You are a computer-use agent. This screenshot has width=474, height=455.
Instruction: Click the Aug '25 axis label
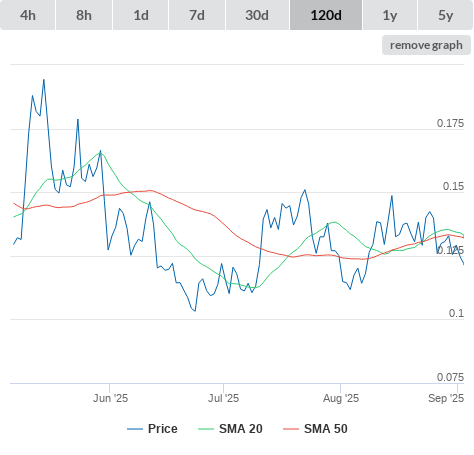click(341, 398)
